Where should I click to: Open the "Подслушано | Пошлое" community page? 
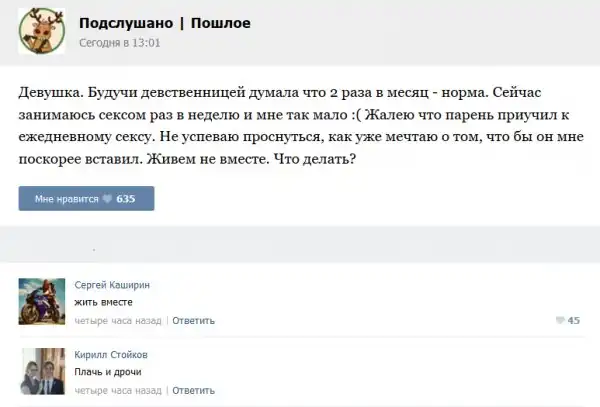164,23
